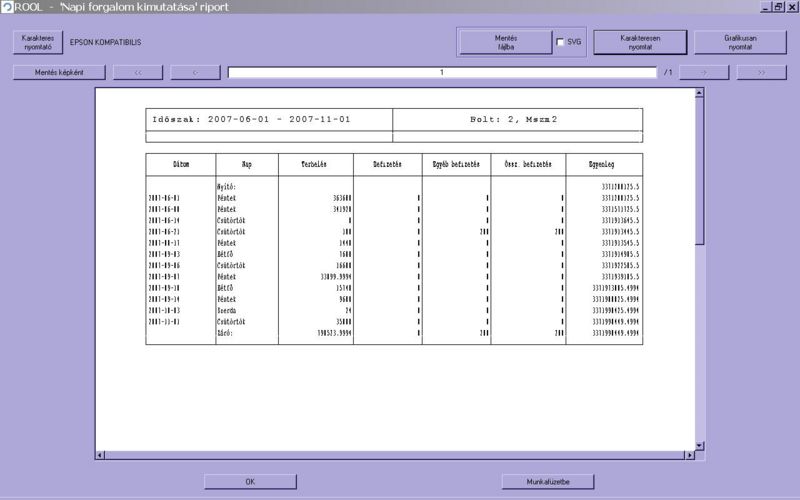Jump to last page with >> button
Screen dimensions: 800x500
[x=762, y=72]
